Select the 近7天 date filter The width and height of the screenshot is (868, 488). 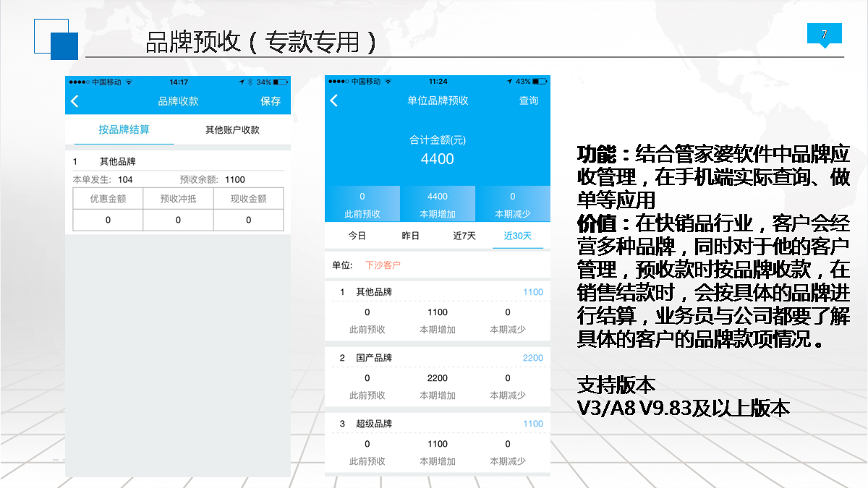point(464,236)
